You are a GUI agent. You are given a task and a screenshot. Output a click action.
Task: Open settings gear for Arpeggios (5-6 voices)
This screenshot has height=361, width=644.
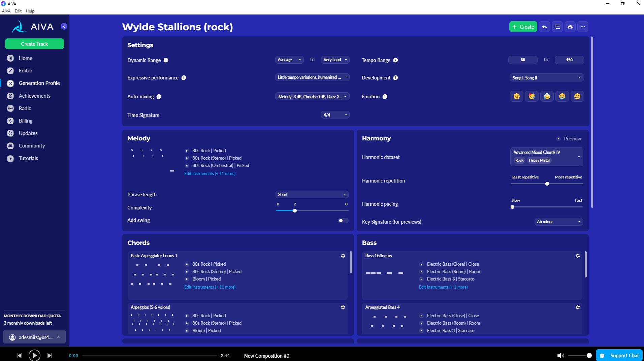click(x=343, y=307)
